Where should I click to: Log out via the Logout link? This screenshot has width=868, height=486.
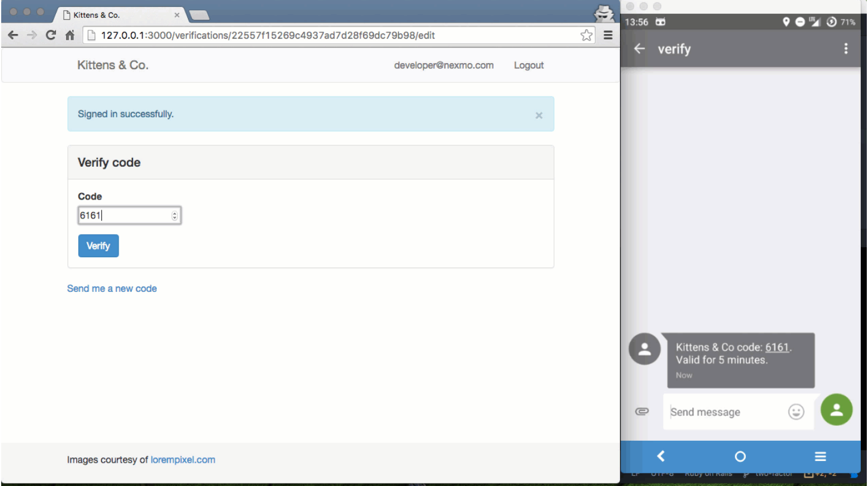click(529, 66)
